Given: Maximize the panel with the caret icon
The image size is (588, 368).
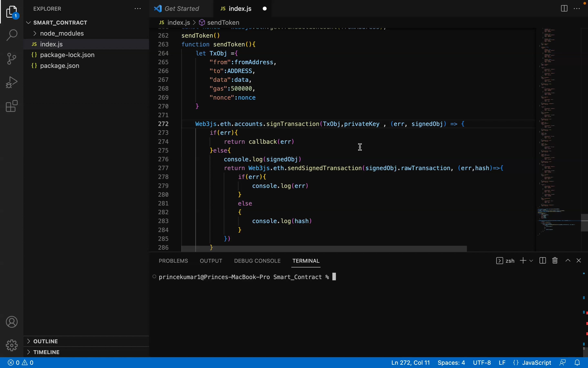Looking at the screenshot, I should [x=568, y=261].
